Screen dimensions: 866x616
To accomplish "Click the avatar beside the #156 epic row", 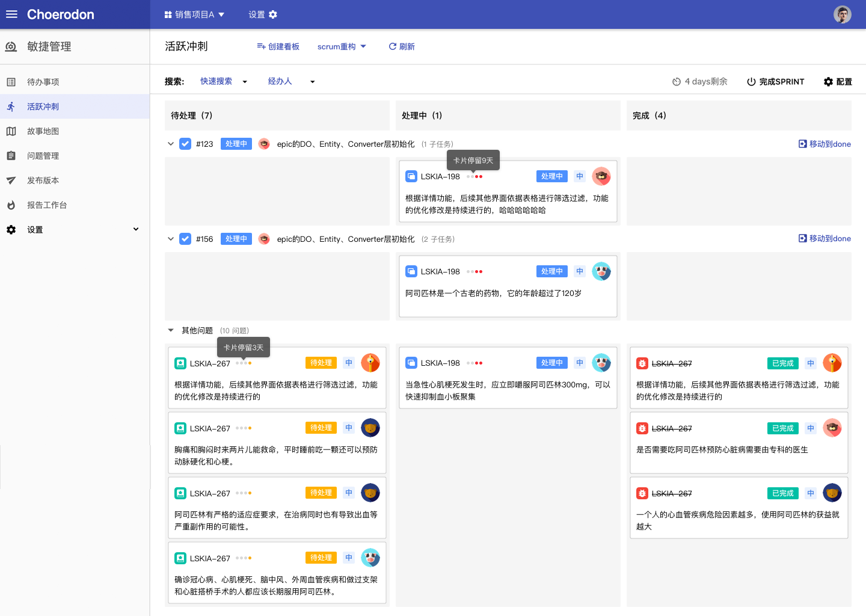I will [x=264, y=239].
